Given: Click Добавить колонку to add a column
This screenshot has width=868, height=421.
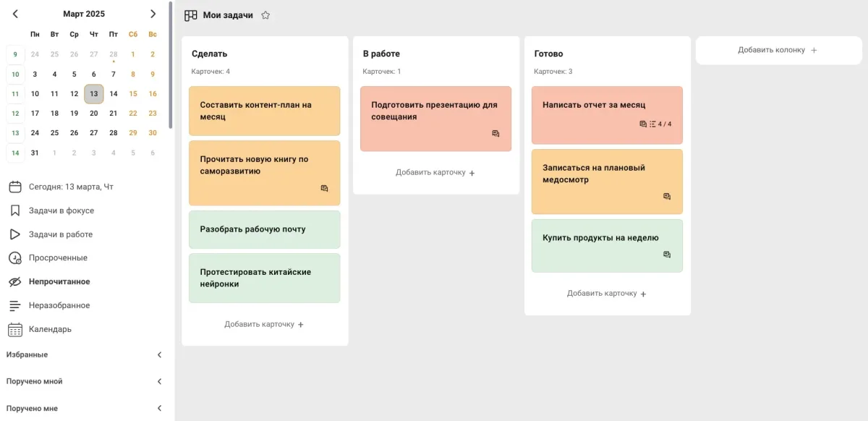Looking at the screenshot, I should 778,50.
